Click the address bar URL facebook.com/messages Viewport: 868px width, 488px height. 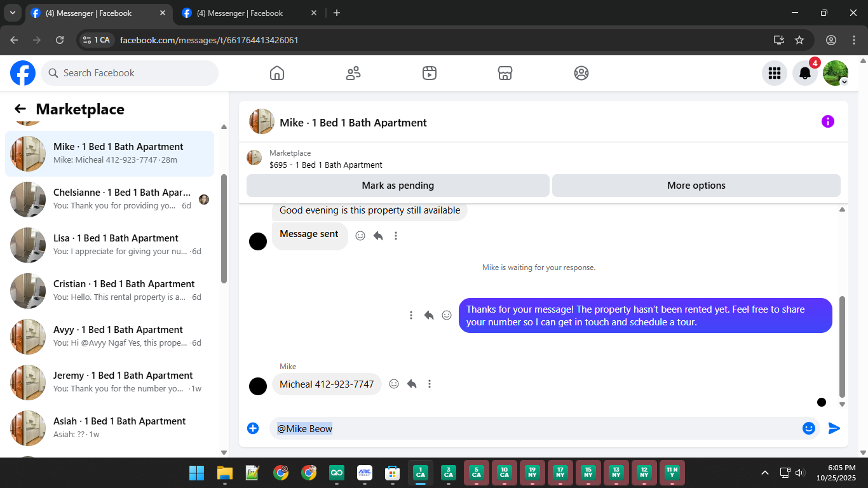(209, 40)
